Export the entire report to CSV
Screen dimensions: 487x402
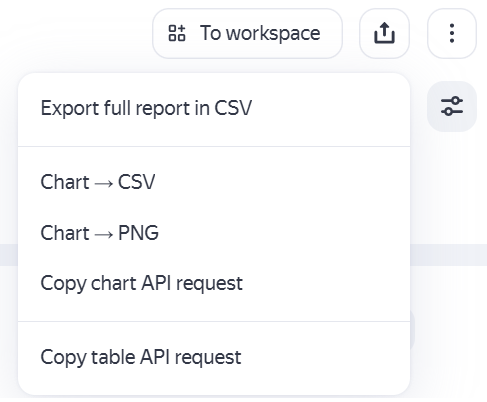[x=214, y=108]
